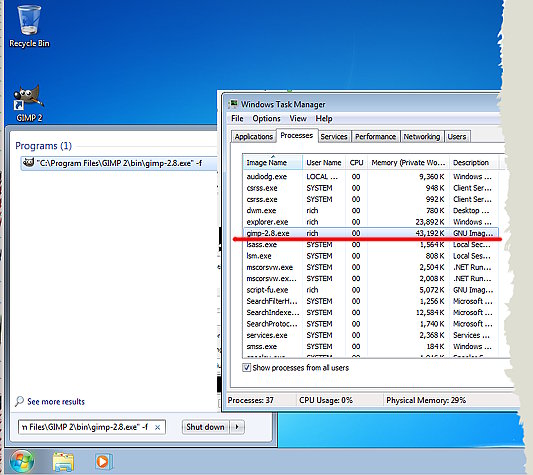Image resolution: width=533 pixels, height=475 pixels.
Task: Select the lsass.exe process
Action: (x=371, y=244)
